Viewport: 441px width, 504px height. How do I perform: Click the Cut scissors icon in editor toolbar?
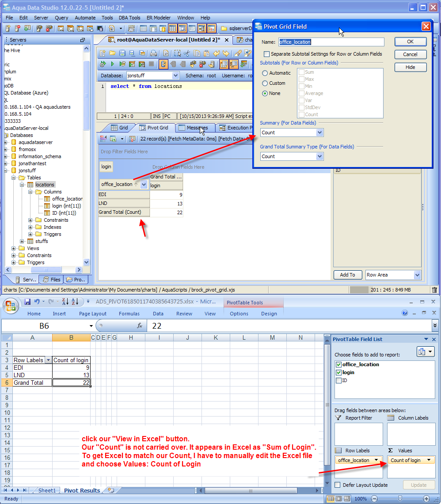pos(187,53)
